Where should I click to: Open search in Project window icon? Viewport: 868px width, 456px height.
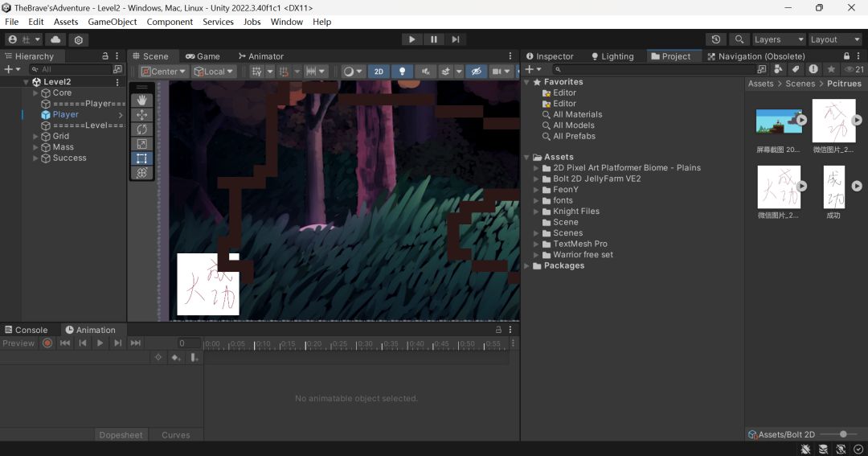click(x=762, y=69)
